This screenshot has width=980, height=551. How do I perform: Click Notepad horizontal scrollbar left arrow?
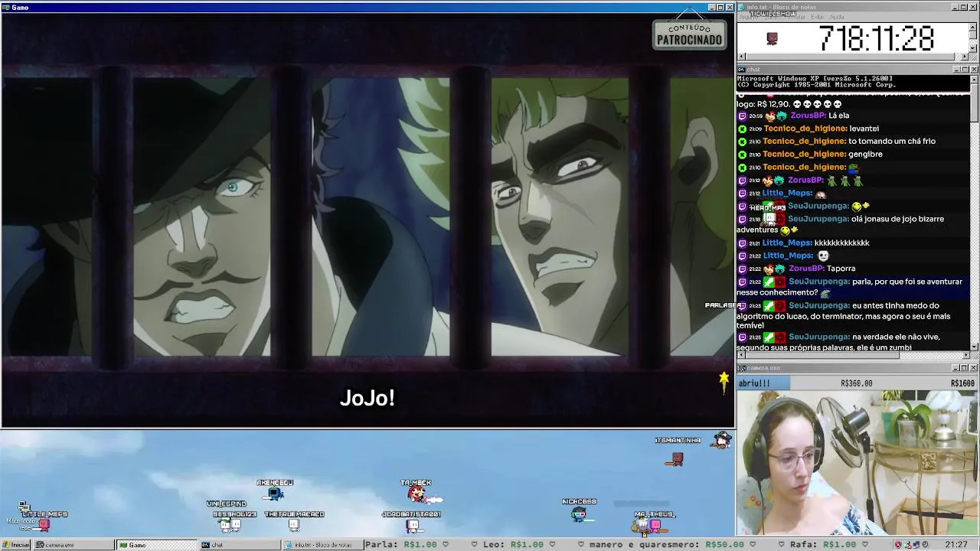(741, 57)
